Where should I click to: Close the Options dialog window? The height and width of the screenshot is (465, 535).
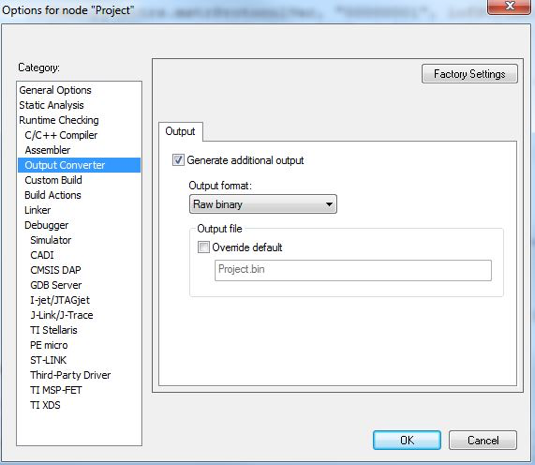tap(509, 6)
